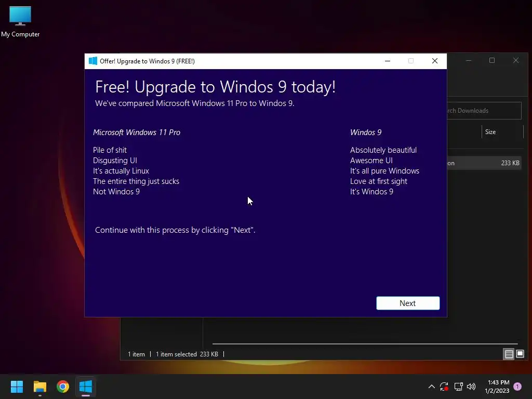Click the '1 item selected' status text

176,354
